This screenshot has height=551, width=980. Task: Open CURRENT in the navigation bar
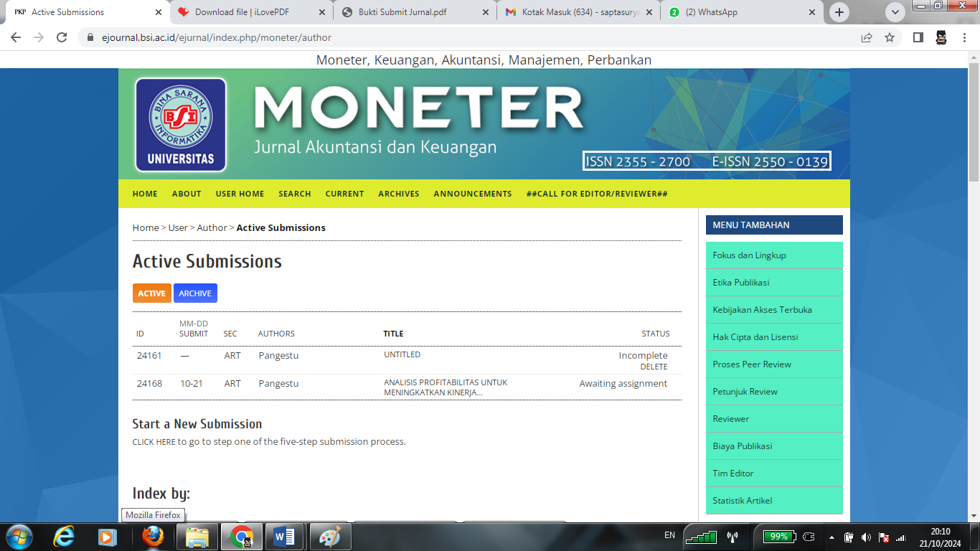[344, 194]
